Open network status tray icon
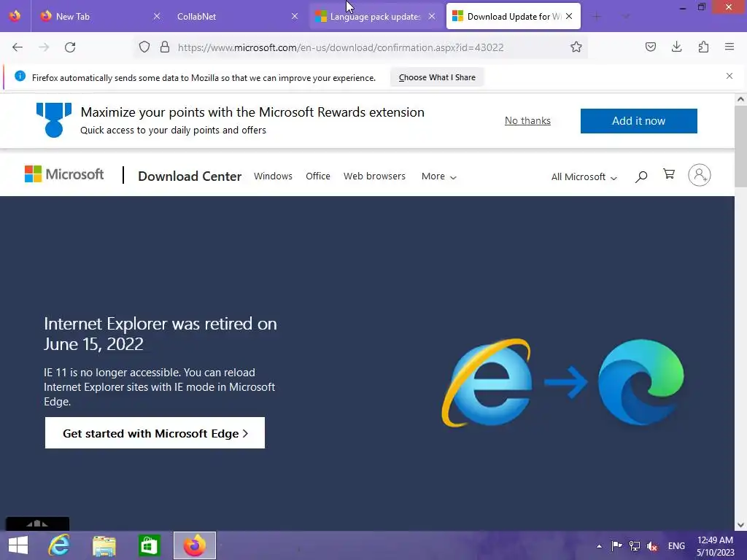 tap(635, 545)
